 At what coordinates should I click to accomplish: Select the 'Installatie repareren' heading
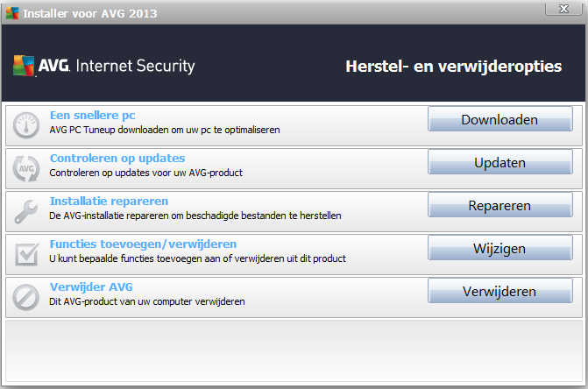point(110,202)
